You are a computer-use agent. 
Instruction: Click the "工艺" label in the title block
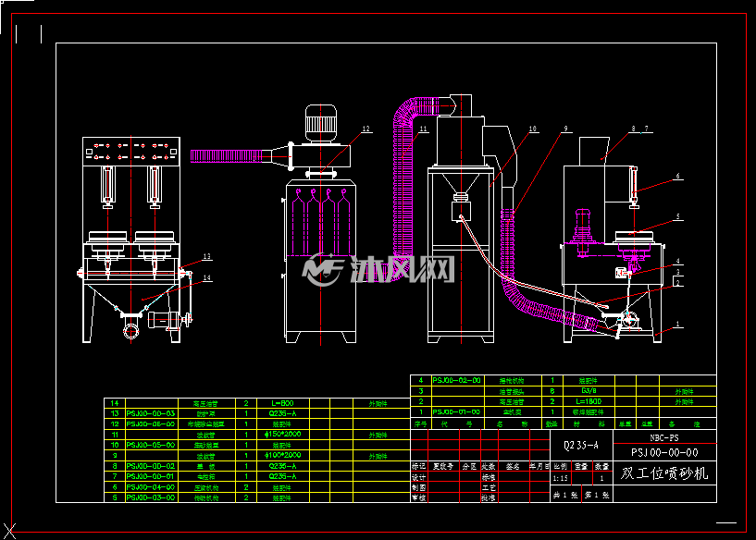(489, 487)
